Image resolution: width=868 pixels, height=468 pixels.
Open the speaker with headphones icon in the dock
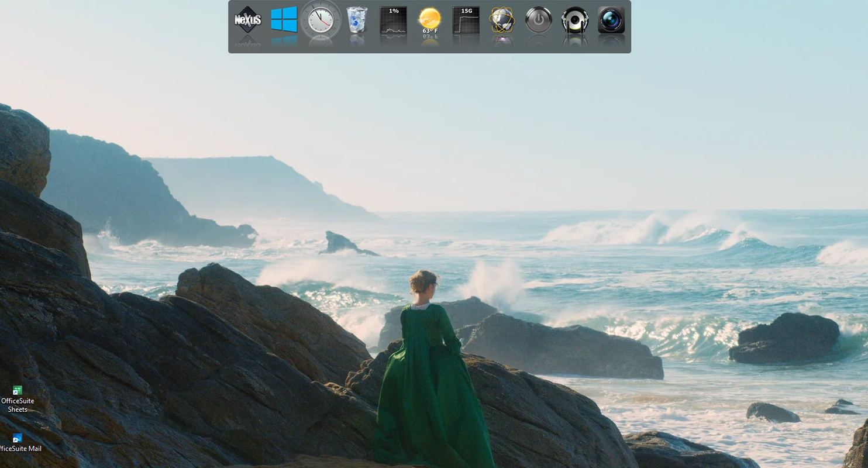575,20
